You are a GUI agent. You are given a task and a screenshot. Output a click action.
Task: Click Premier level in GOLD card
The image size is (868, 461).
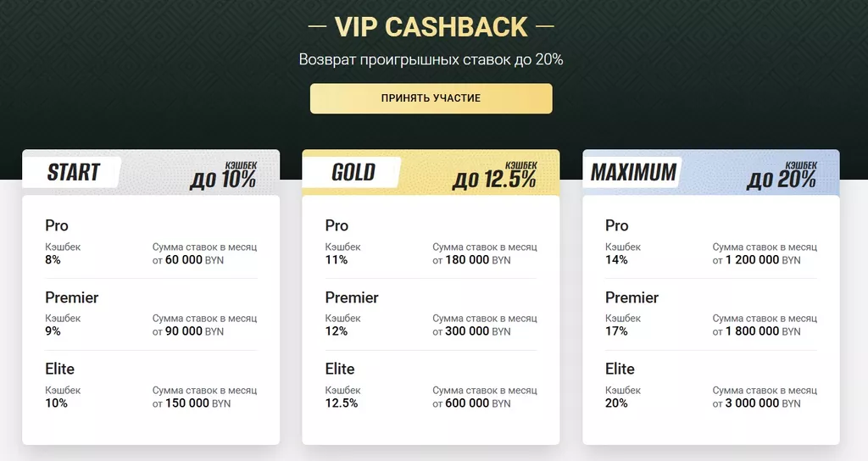tap(352, 297)
